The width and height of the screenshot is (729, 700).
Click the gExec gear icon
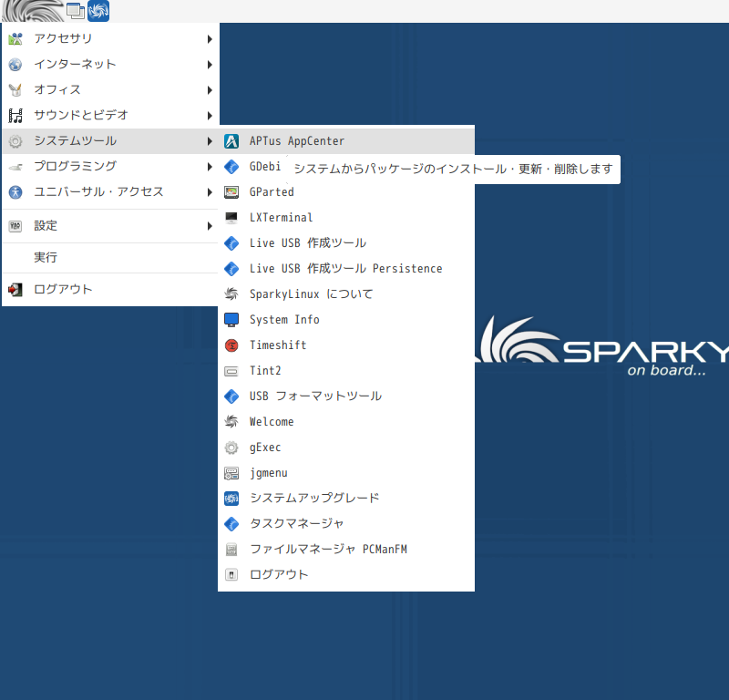click(231, 448)
